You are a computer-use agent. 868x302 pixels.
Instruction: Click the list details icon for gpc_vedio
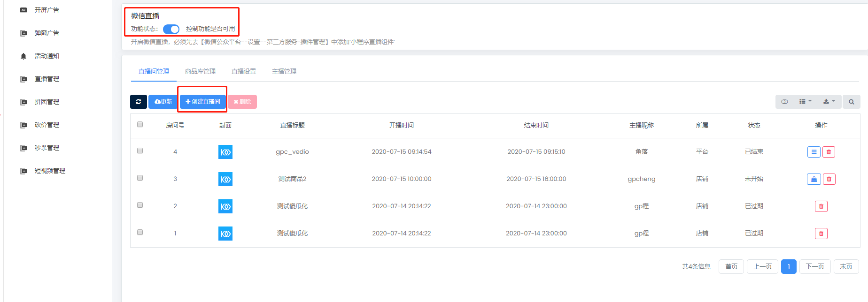pos(814,152)
